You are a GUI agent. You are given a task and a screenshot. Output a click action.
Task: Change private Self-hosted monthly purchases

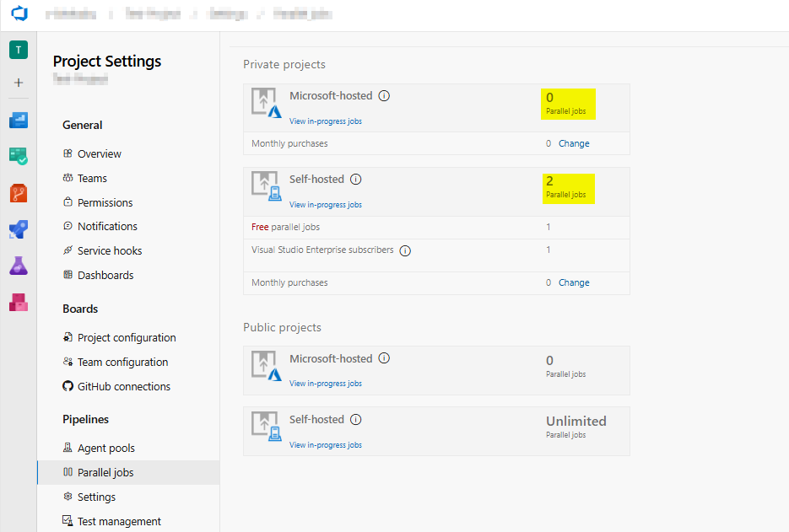pos(574,282)
